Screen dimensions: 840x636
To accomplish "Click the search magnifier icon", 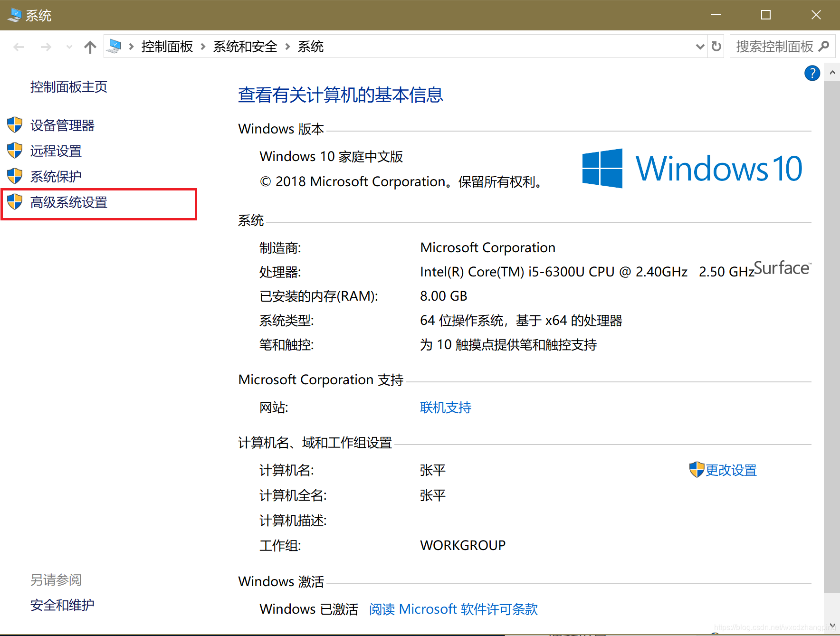I will point(824,46).
